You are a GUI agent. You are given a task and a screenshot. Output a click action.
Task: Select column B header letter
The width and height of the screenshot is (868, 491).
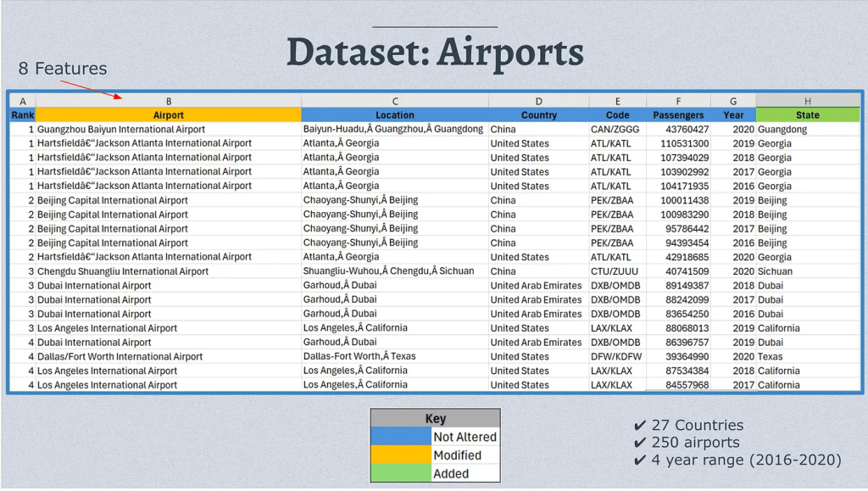(169, 102)
